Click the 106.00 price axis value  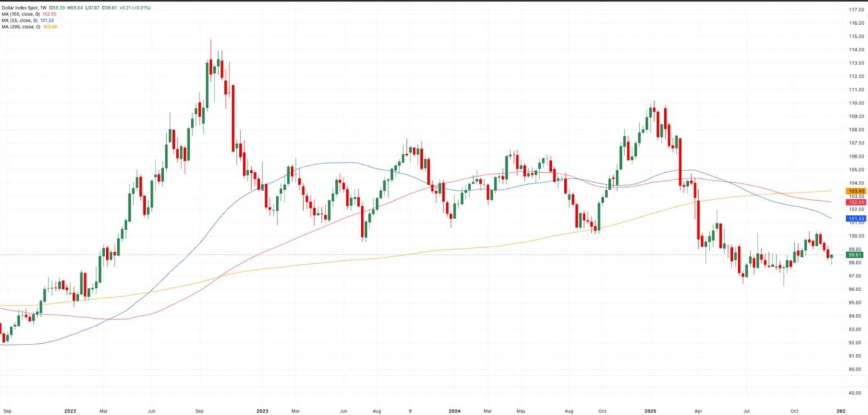click(856, 156)
